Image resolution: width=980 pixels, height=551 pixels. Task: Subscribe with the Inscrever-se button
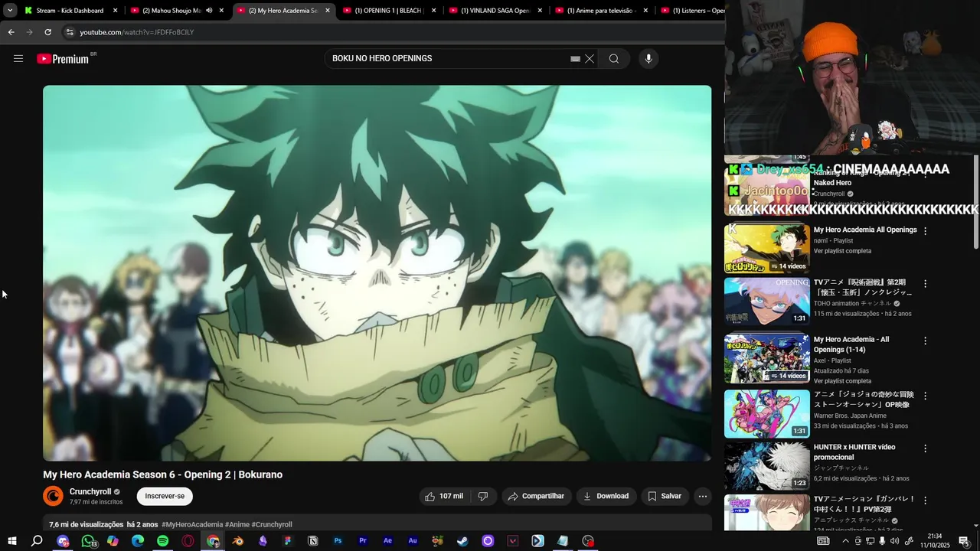pos(165,496)
